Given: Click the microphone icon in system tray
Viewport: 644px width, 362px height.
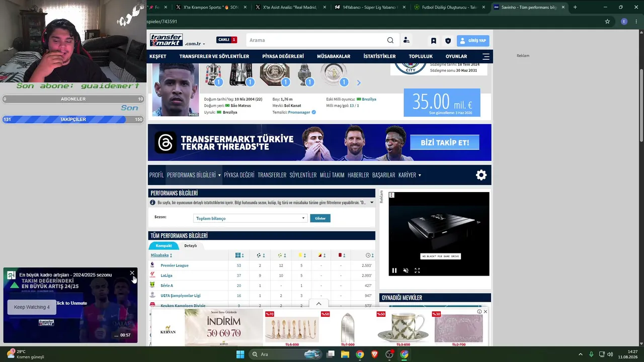Looking at the screenshot, I should [x=591, y=354].
